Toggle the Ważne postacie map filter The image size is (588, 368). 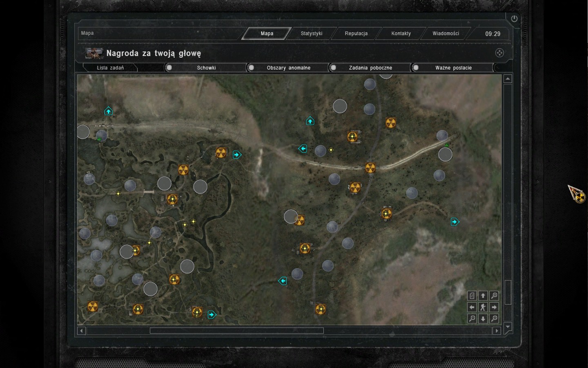pos(453,67)
